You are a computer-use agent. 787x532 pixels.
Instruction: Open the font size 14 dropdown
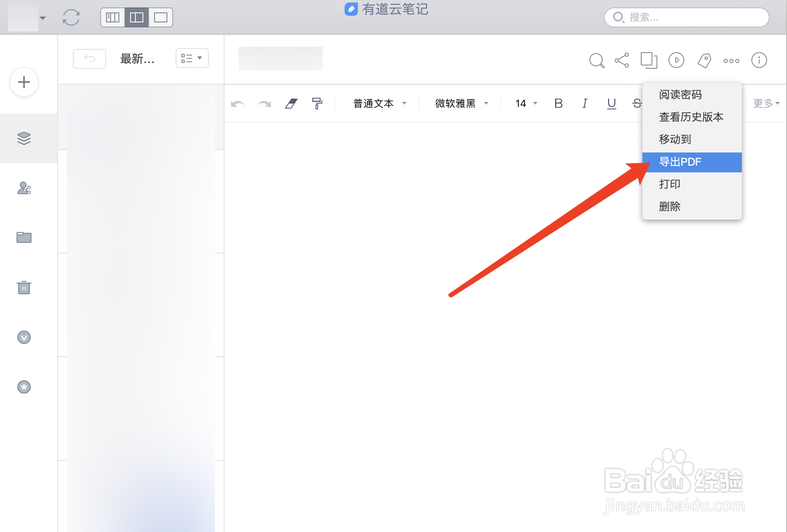click(526, 104)
